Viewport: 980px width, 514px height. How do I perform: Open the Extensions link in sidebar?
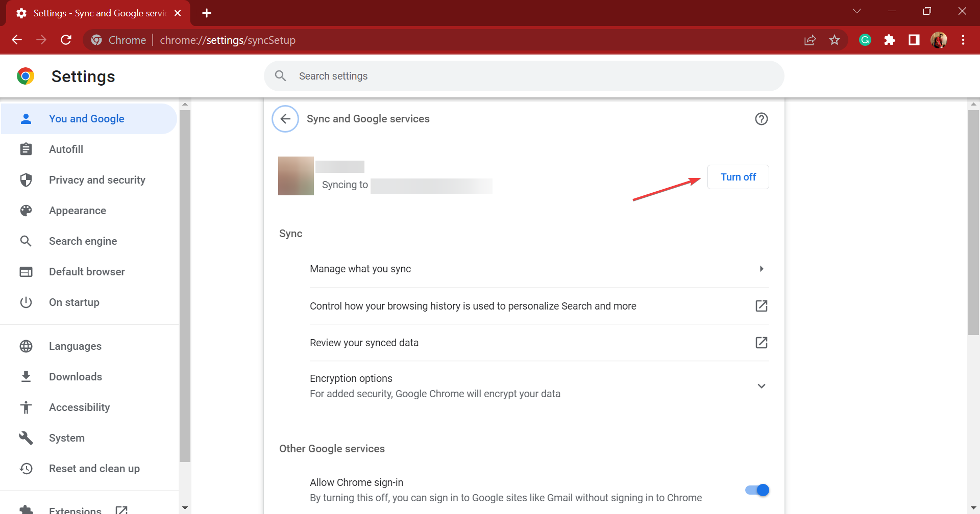[x=89, y=510]
